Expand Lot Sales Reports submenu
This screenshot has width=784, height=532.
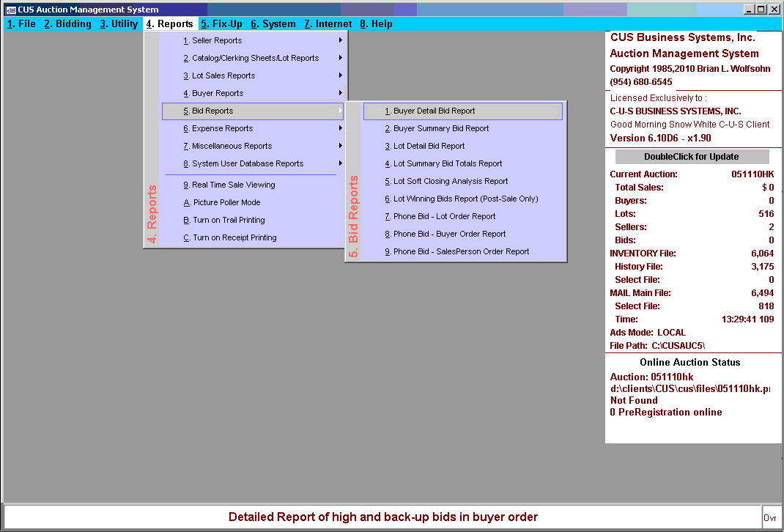[x=253, y=75]
